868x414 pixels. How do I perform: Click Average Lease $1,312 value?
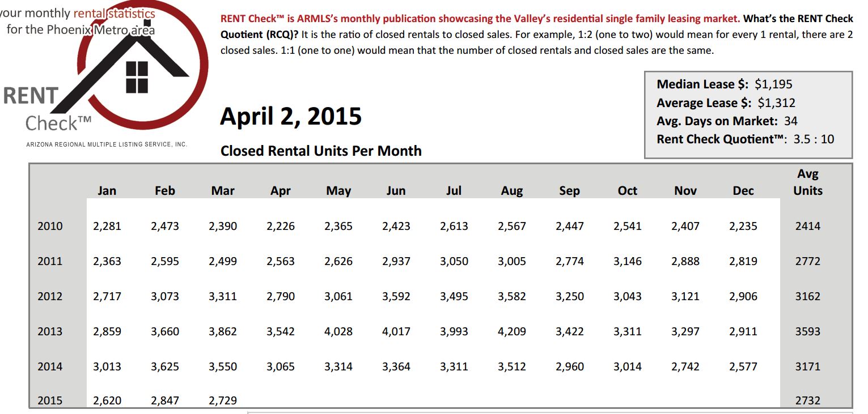point(776,103)
